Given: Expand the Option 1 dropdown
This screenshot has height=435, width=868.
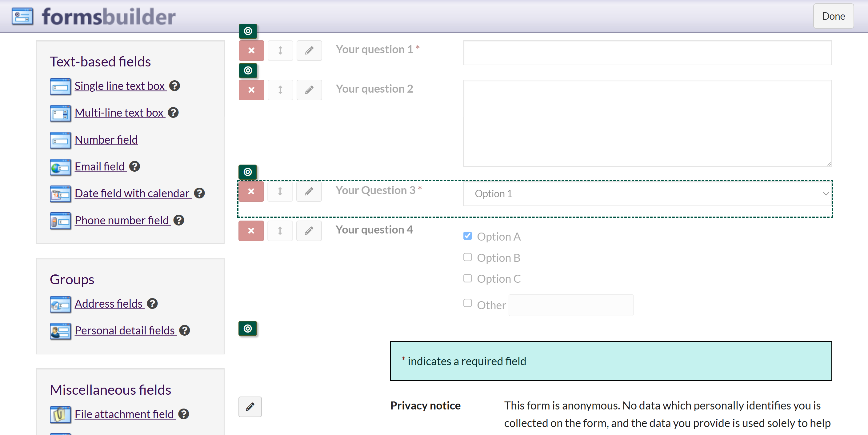Looking at the screenshot, I should (647, 194).
